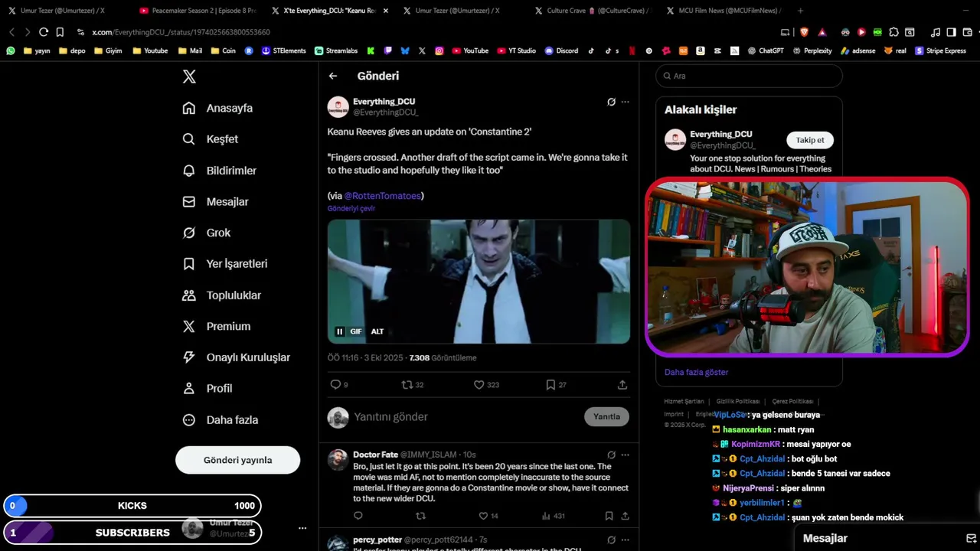Repost Doctor Fate's comment

[420, 516]
